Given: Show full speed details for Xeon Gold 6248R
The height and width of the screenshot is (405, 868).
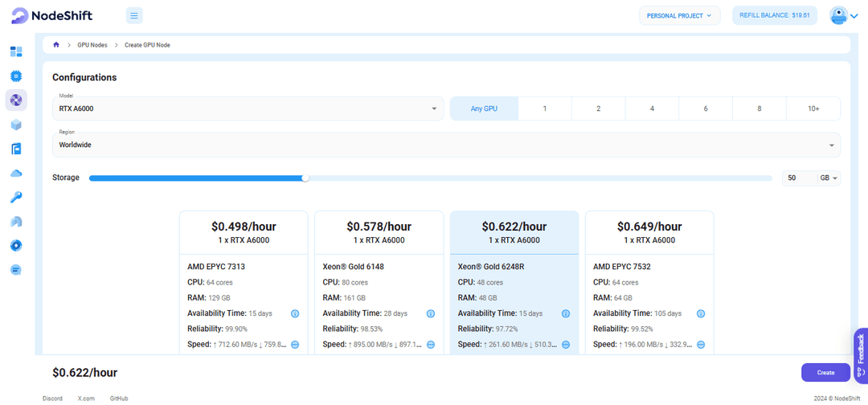Looking at the screenshot, I should [x=566, y=344].
